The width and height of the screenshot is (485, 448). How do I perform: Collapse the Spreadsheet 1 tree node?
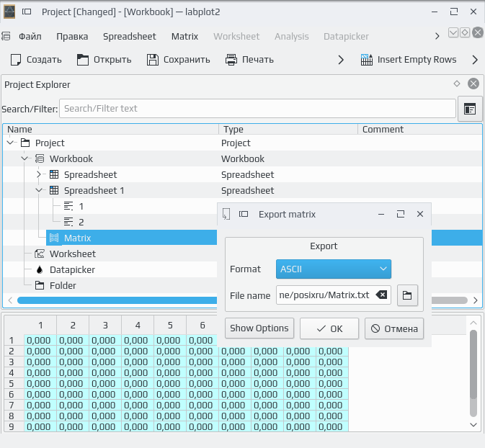coord(39,190)
